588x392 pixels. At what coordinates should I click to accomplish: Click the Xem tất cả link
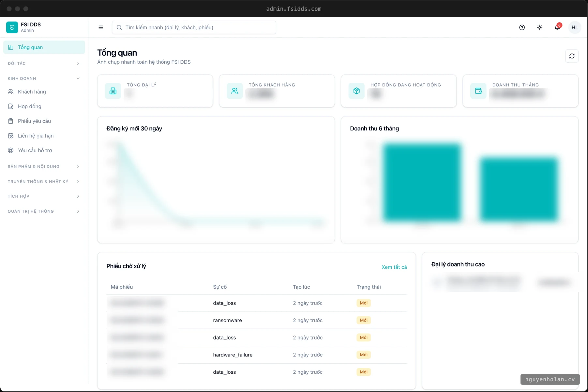pos(394,267)
